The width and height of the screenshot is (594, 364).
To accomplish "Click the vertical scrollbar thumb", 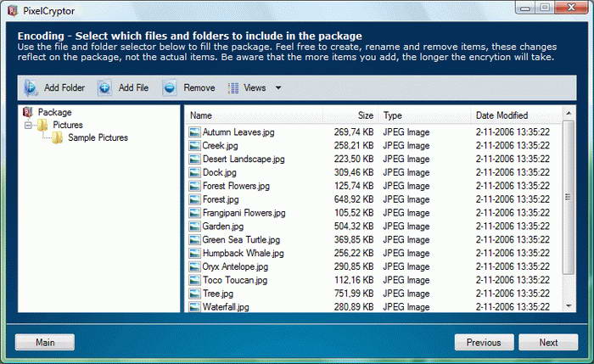I will (569, 197).
